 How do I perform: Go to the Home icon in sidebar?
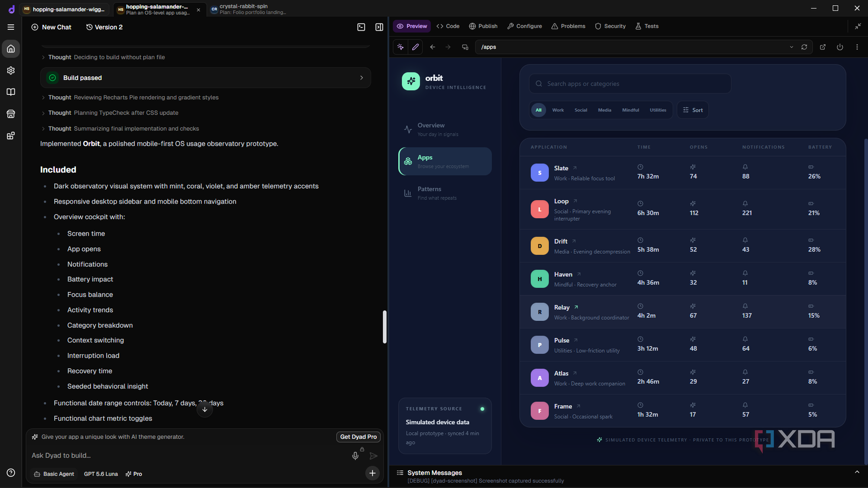[11, 49]
